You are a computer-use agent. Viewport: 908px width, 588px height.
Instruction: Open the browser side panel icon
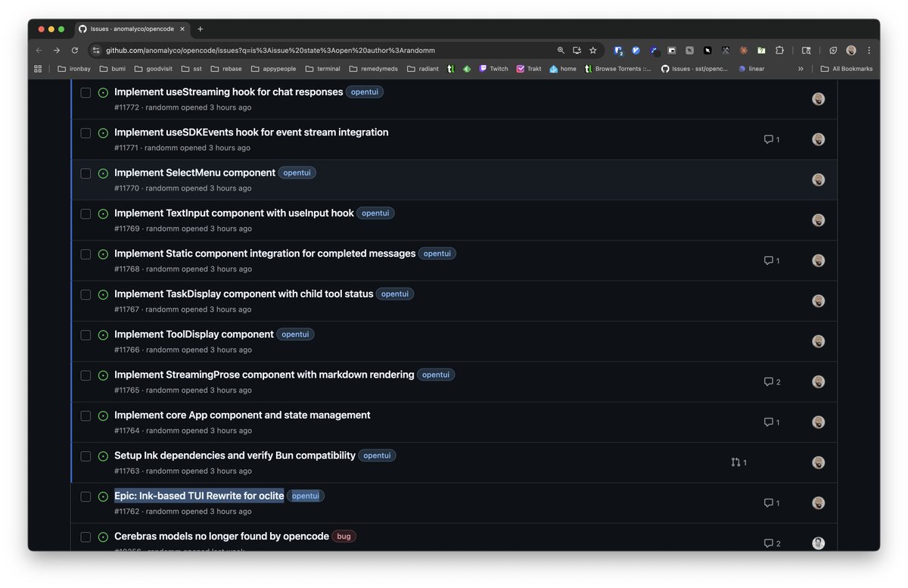(807, 50)
